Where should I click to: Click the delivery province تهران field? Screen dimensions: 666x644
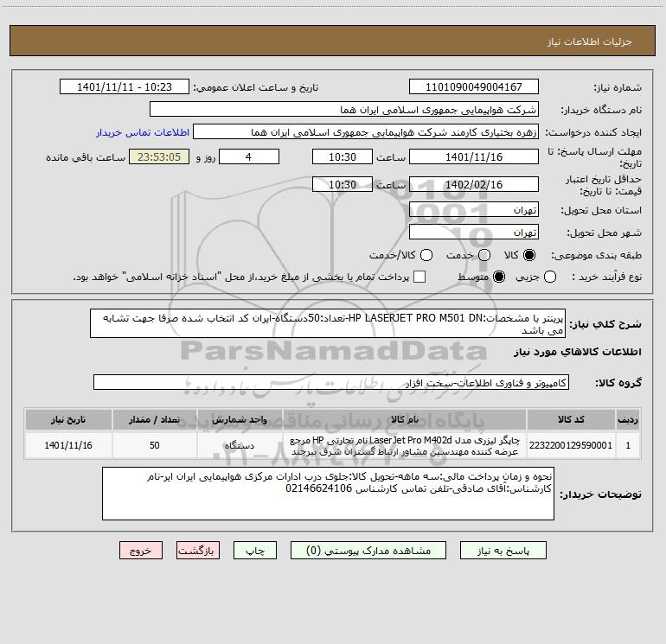click(474, 210)
